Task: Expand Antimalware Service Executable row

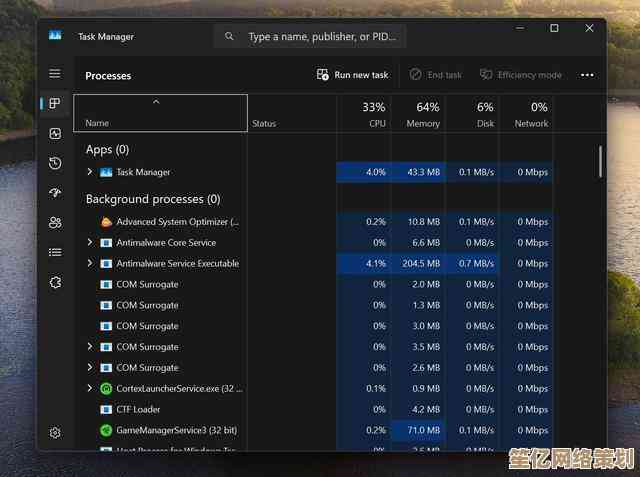Action: (90, 264)
